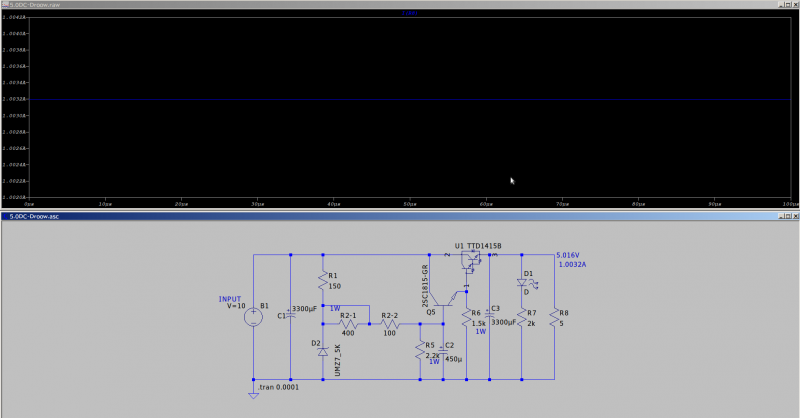Select the C1 capacitor symbol
This screenshot has width=800, height=418.
tap(289, 315)
